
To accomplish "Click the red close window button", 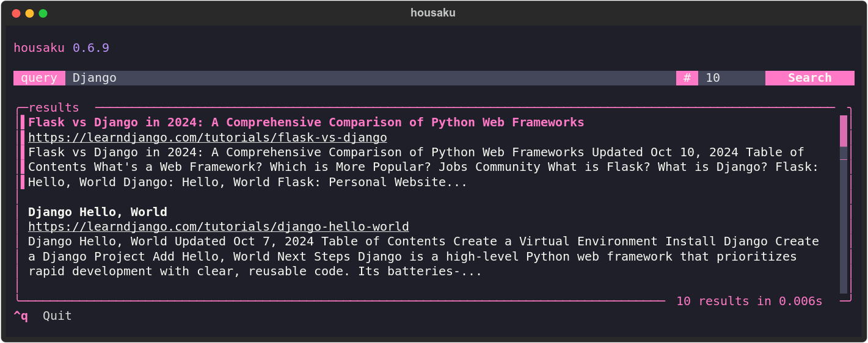I will coord(16,13).
